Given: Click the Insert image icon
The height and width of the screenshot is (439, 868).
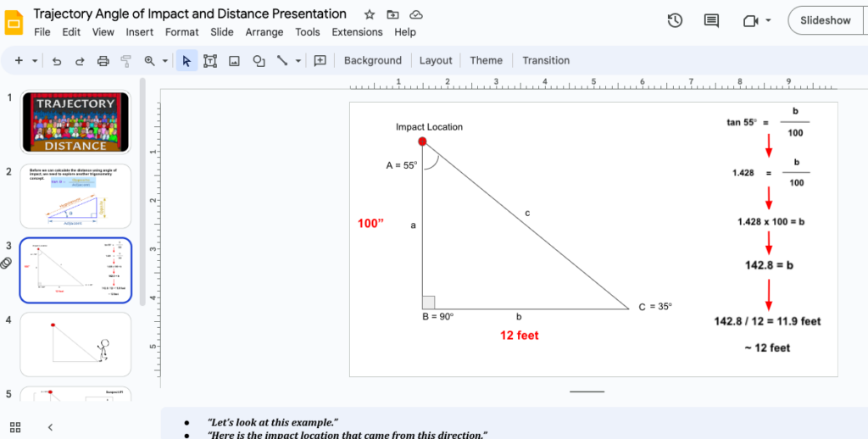Looking at the screenshot, I should point(235,61).
